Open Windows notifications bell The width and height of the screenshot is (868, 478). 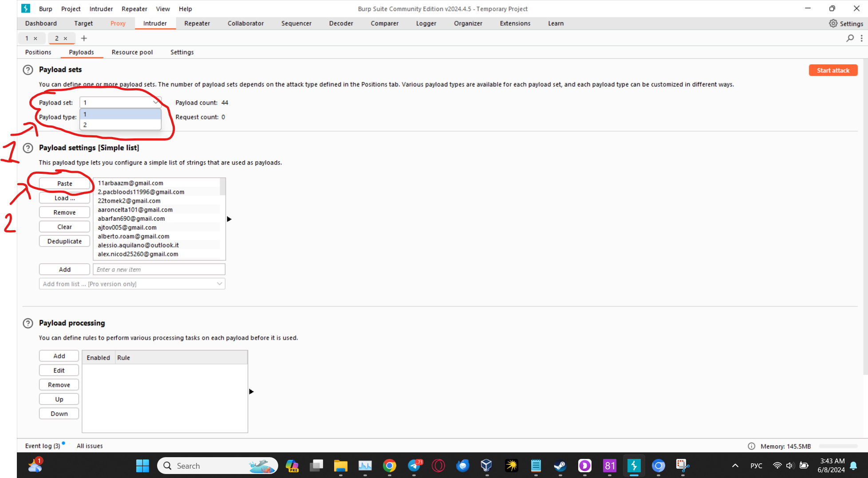coord(853,466)
